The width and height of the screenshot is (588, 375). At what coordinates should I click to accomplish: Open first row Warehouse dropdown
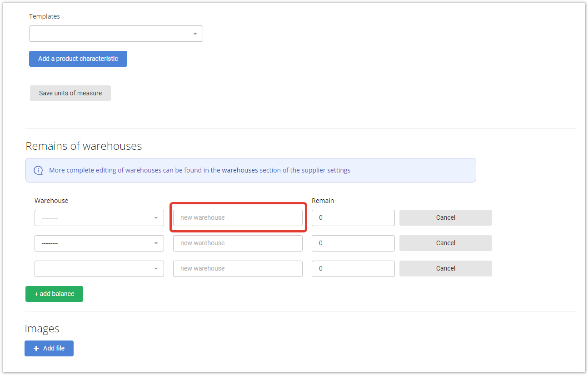(x=99, y=218)
